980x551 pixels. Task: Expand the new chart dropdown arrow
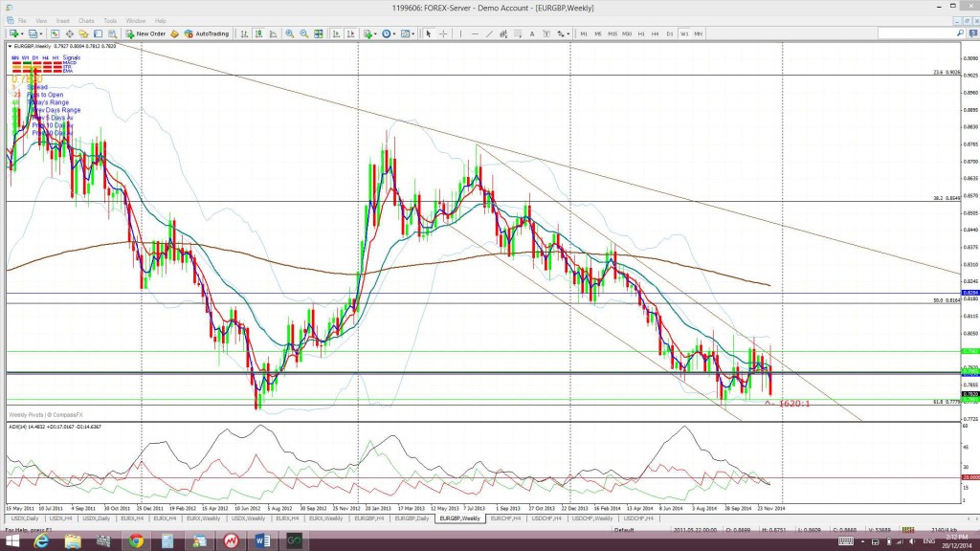point(22,33)
